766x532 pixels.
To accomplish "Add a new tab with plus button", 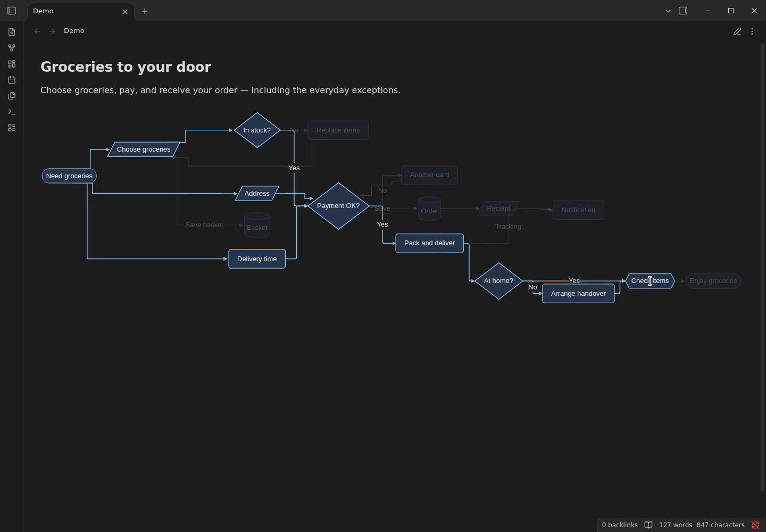I will click(x=145, y=11).
